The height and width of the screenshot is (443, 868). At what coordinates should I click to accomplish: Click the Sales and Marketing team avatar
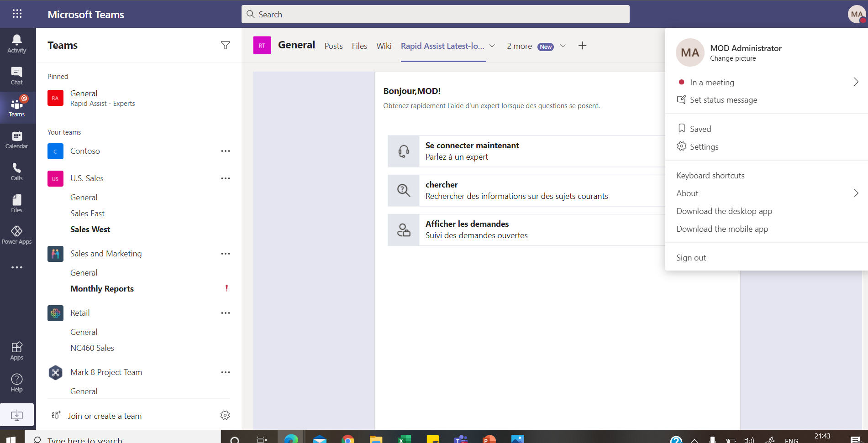[x=55, y=254]
